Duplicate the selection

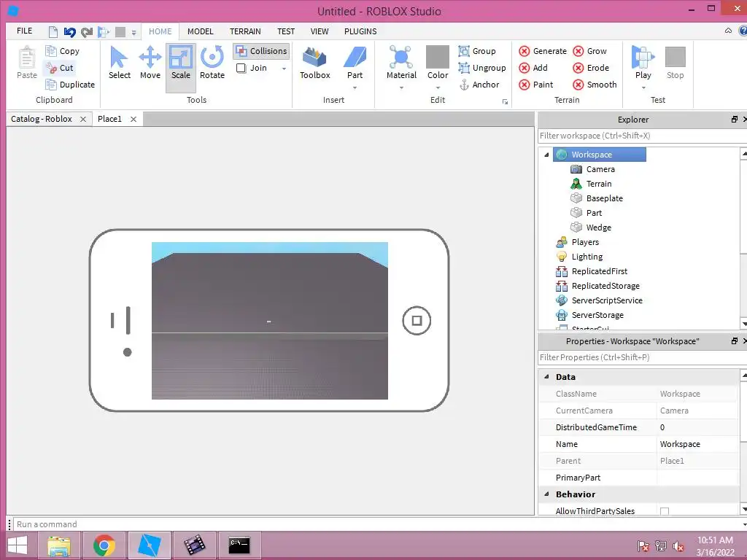click(x=70, y=85)
